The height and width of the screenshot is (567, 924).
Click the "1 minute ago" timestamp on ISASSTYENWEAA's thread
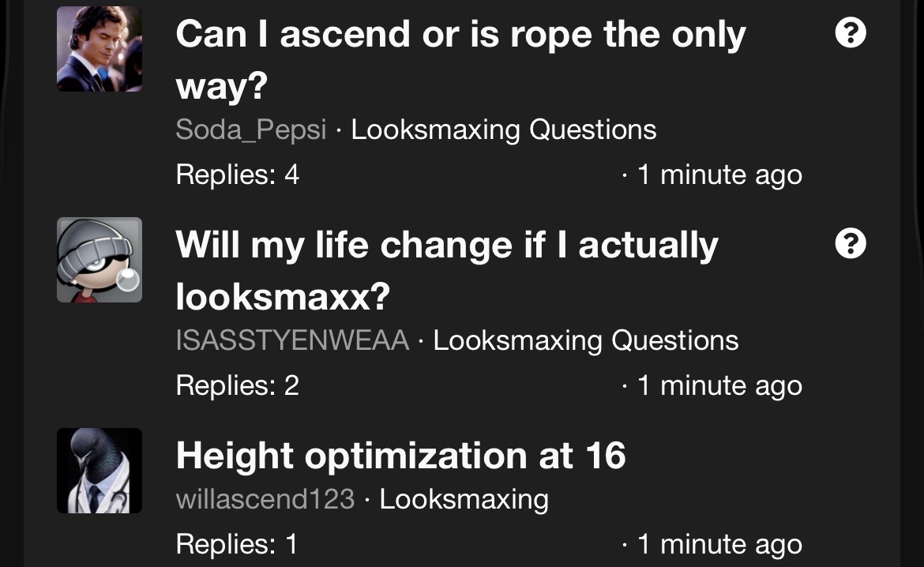[719, 385]
